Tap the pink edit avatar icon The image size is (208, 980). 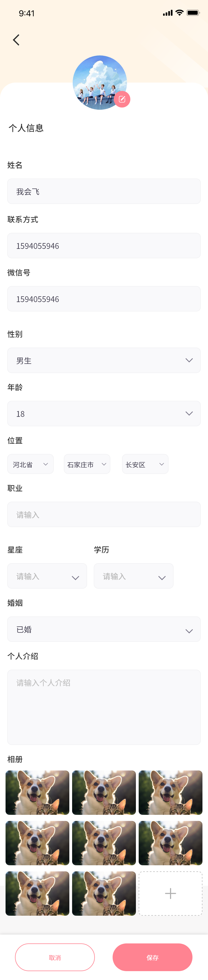coord(122,99)
